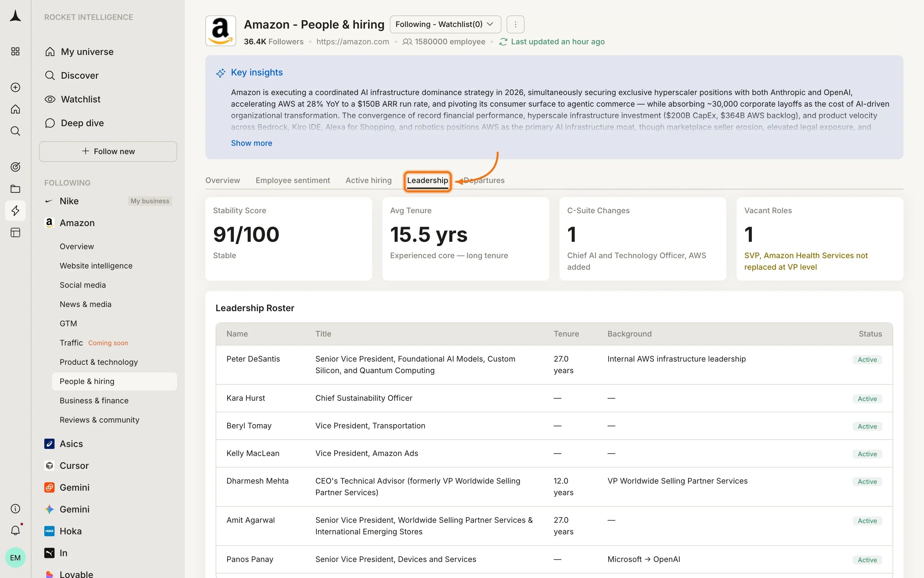
Task: Click the Asics logo icon in Following
Action: [49, 443]
